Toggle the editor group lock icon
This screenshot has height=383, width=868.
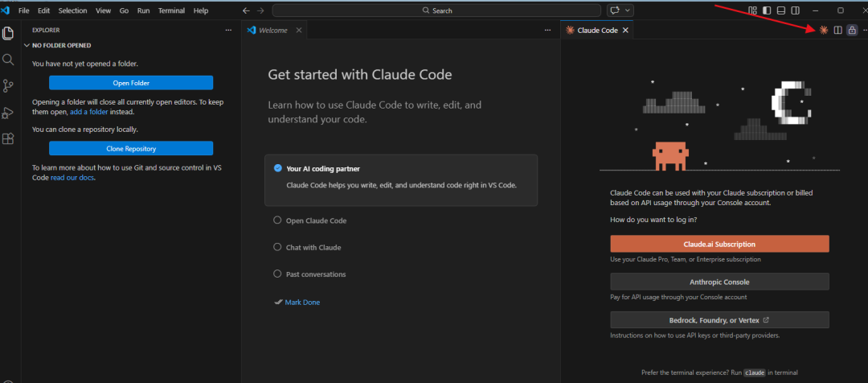coord(852,31)
